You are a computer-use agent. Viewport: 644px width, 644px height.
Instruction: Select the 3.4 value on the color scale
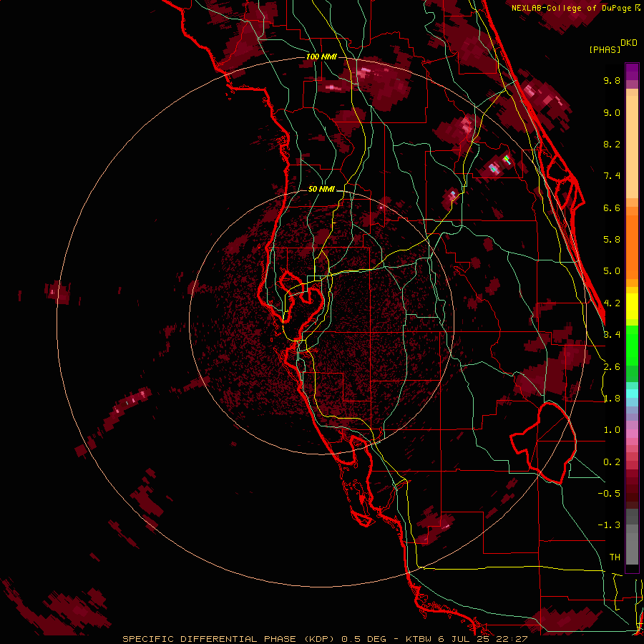pyautogui.click(x=612, y=335)
